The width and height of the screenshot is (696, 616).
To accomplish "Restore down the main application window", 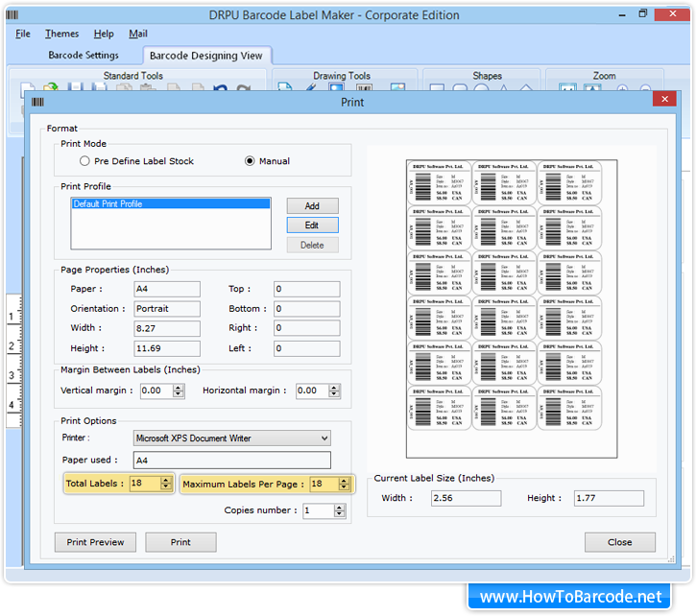I will (x=643, y=13).
